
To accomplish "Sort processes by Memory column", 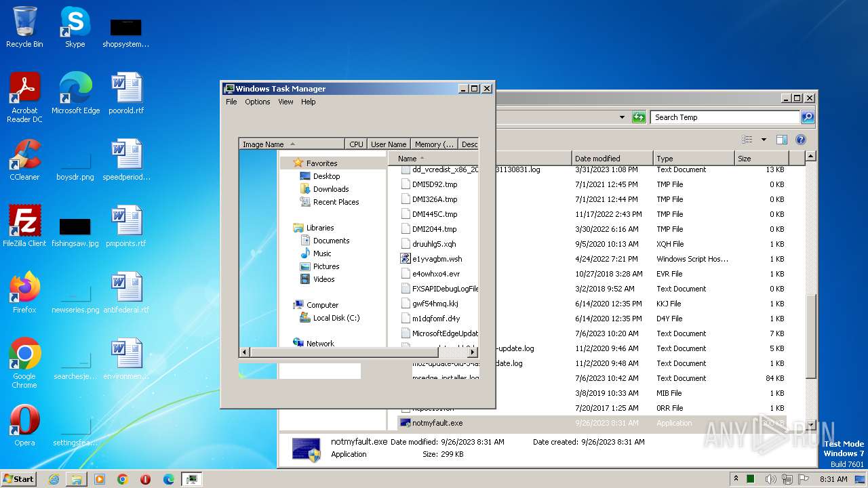I will click(434, 144).
